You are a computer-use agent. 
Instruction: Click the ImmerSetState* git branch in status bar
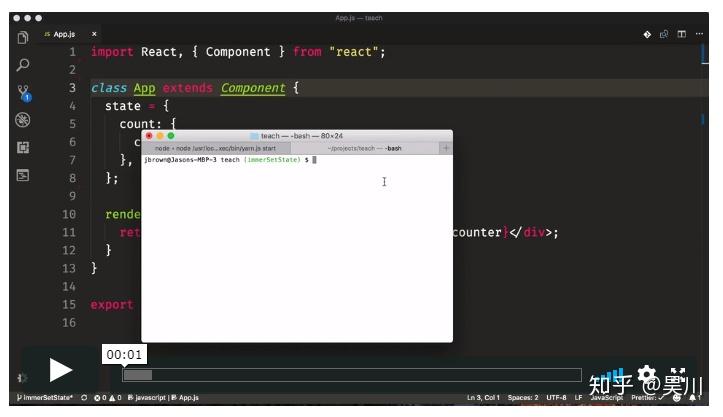tap(44, 398)
